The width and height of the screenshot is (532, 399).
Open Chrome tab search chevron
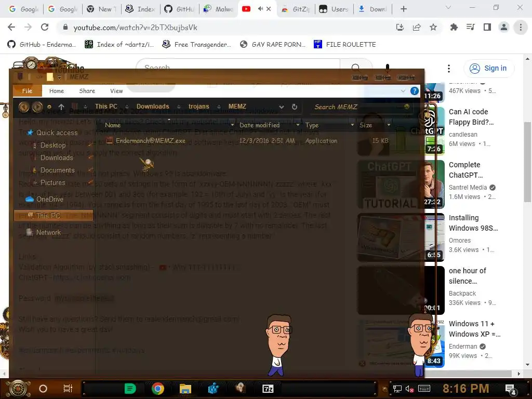click(x=448, y=7)
